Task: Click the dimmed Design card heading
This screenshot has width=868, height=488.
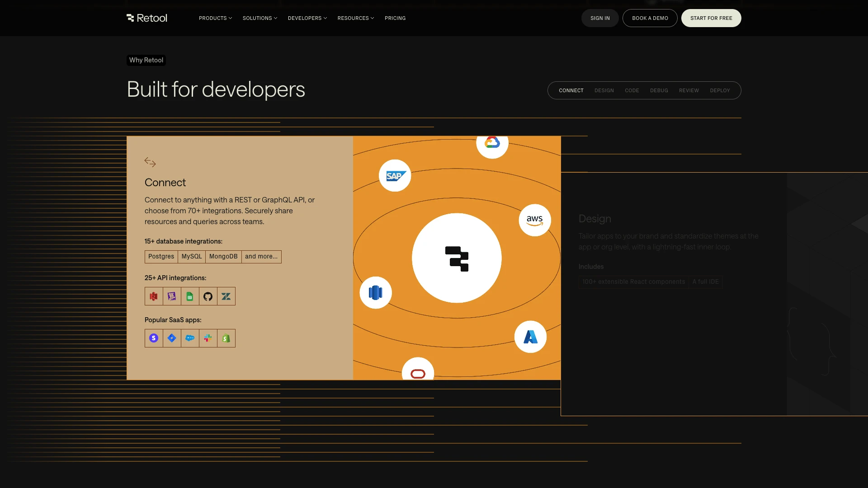Action: [x=595, y=219]
